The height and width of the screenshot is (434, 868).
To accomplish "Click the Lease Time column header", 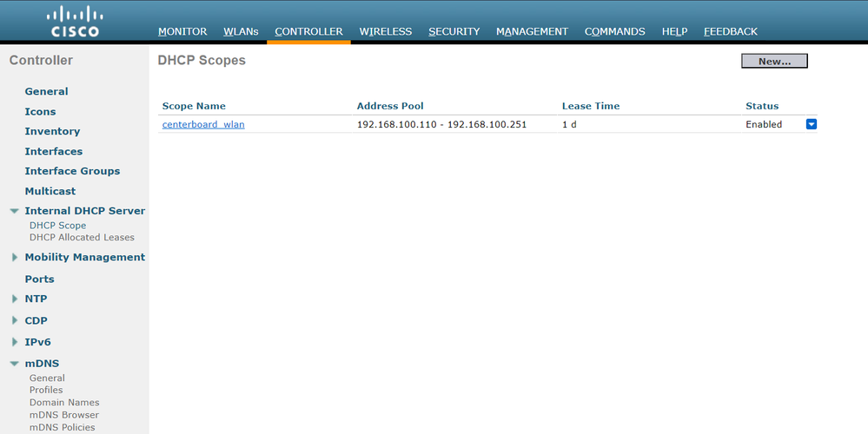I will (x=591, y=106).
